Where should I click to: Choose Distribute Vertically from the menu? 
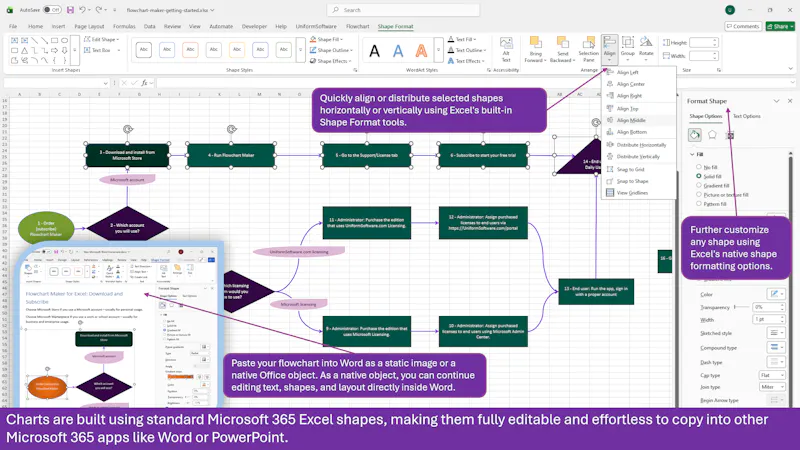tap(639, 157)
